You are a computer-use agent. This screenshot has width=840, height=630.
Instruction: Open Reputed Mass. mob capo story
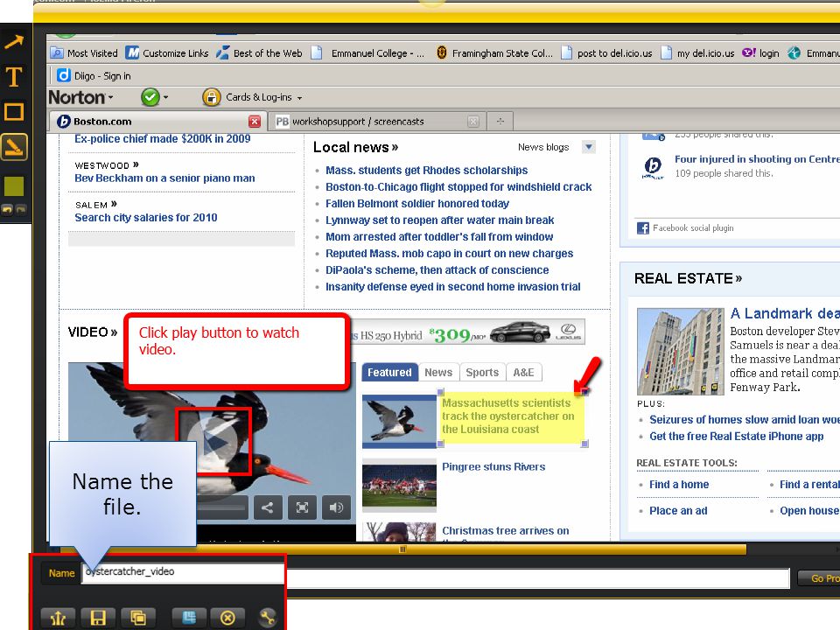tap(450, 254)
